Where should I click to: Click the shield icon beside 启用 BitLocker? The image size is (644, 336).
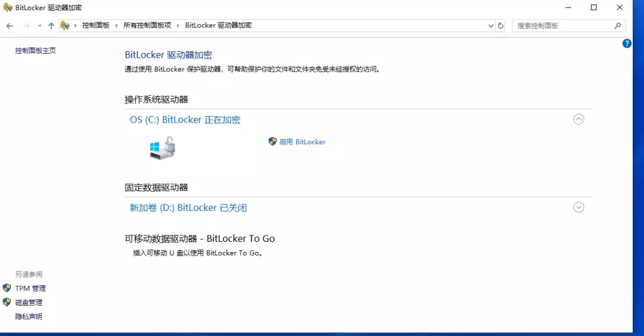point(273,142)
